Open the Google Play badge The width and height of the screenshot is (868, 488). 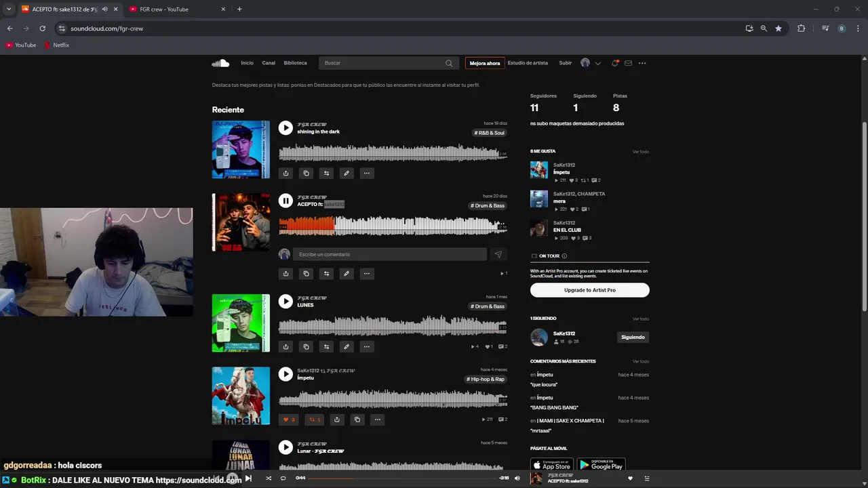pyautogui.click(x=601, y=466)
